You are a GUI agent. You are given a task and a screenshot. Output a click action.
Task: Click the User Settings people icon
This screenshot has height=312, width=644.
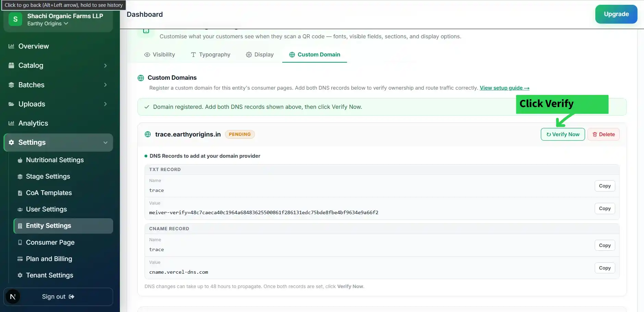pyautogui.click(x=20, y=209)
